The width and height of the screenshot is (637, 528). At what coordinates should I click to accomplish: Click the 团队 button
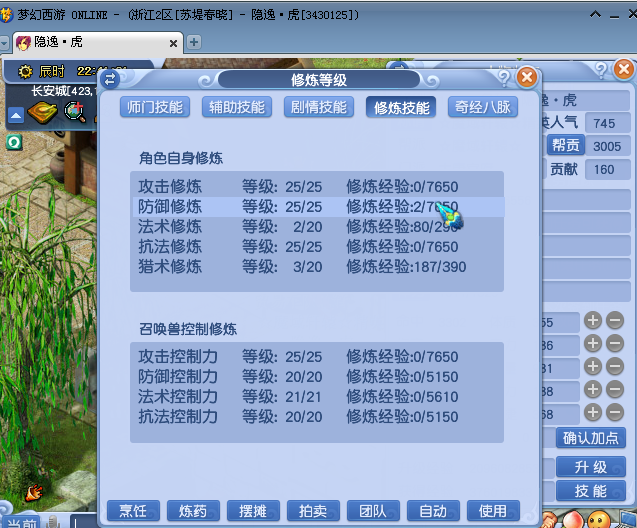[373, 511]
